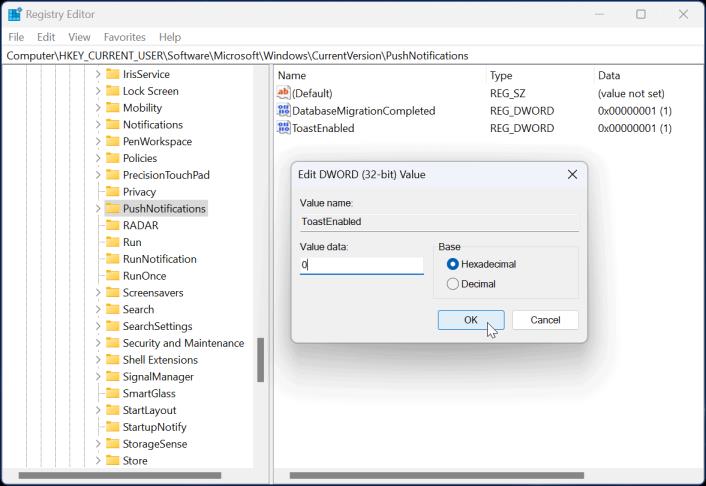
Task: Click the PushNotifications folder icon
Action: (113, 209)
